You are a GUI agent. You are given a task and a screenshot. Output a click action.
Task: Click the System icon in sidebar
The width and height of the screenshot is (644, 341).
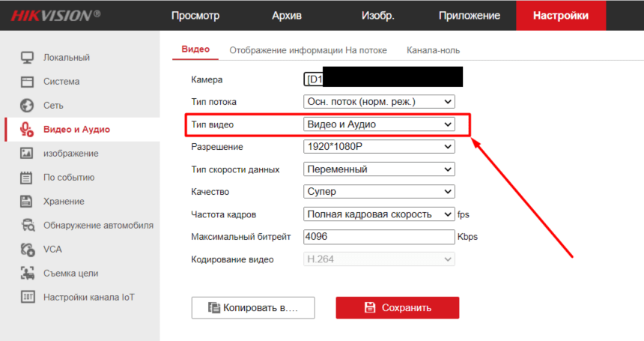(x=28, y=82)
